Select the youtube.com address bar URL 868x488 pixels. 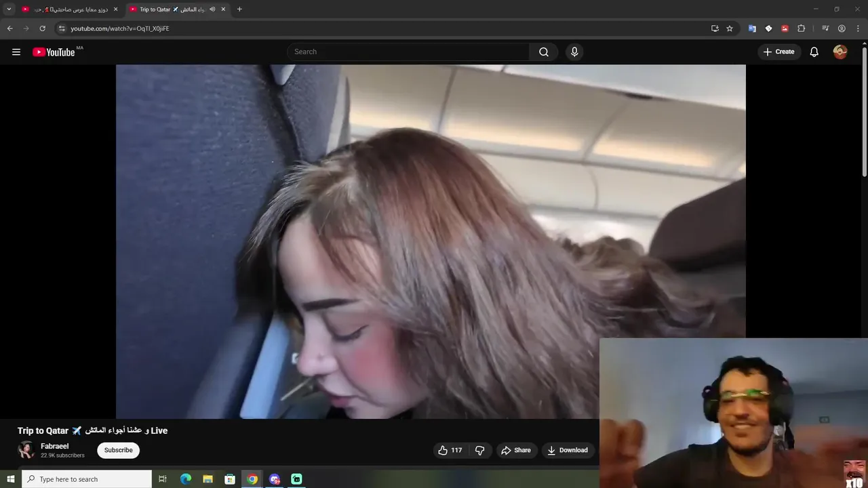pyautogui.click(x=120, y=28)
